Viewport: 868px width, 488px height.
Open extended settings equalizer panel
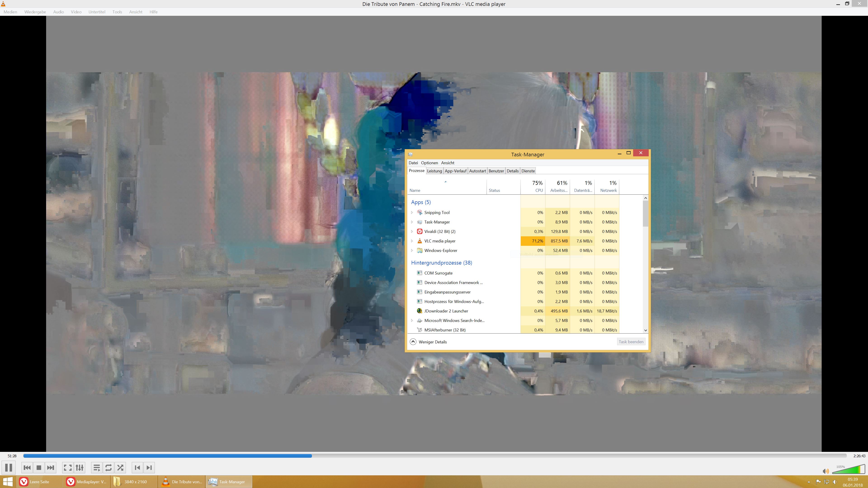click(80, 467)
